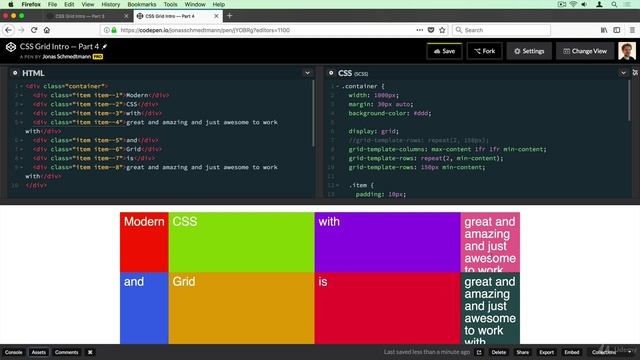This screenshot has width=640, height=360.
Task: Click the volume icon in menu bar
Action: coord(584,4)
